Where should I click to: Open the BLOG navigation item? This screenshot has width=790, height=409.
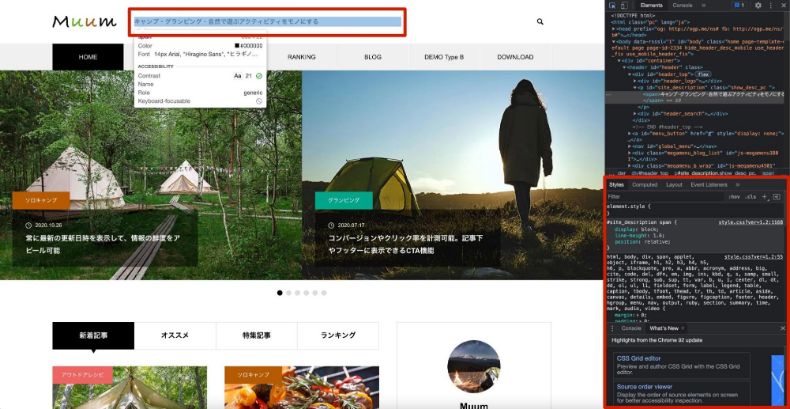pos(373,57)
